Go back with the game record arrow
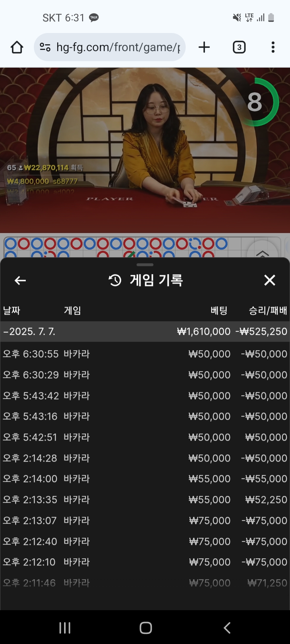Screen dimensions: 290x644 (x=20, y=281)
